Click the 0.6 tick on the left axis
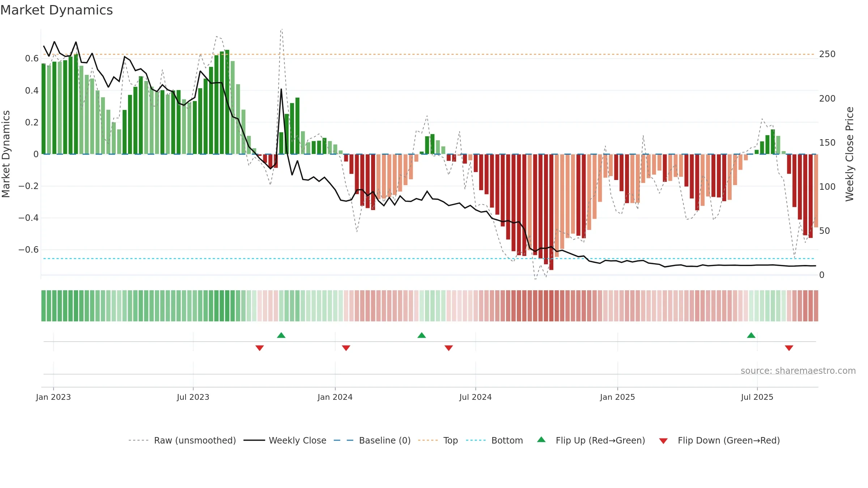Image resolution: width=868 pixels, height=488 pixels. (x=32, y=59)
